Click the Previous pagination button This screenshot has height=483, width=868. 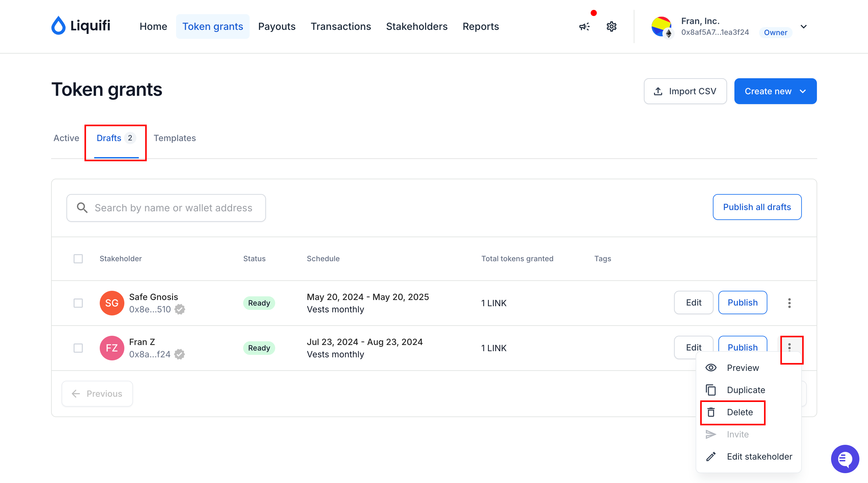97,394
